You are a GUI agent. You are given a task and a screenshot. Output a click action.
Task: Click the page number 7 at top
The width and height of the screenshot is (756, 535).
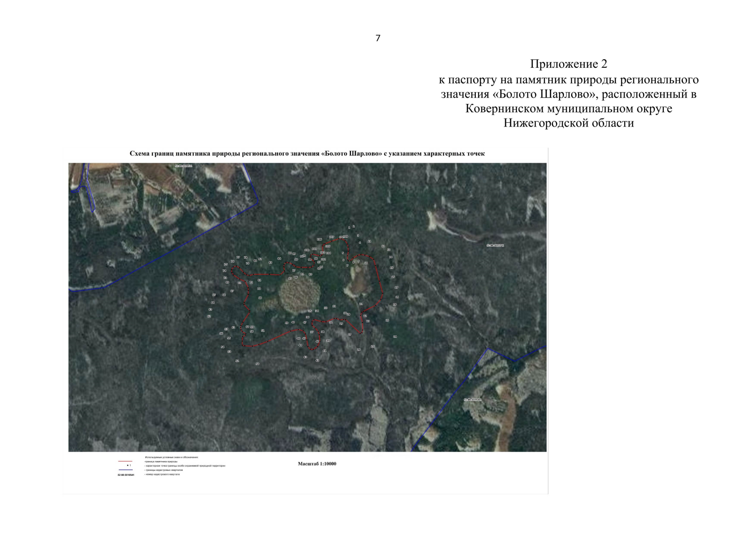[378, 38]
